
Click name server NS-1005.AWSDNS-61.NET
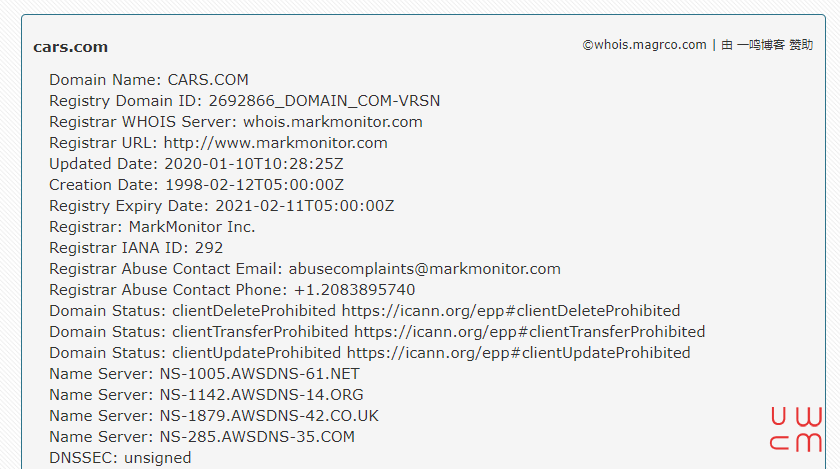[260, 374]
